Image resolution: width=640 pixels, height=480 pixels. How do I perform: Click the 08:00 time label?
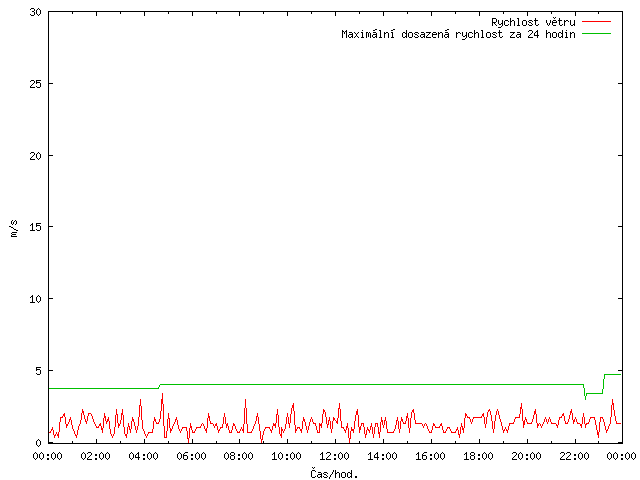239,456
